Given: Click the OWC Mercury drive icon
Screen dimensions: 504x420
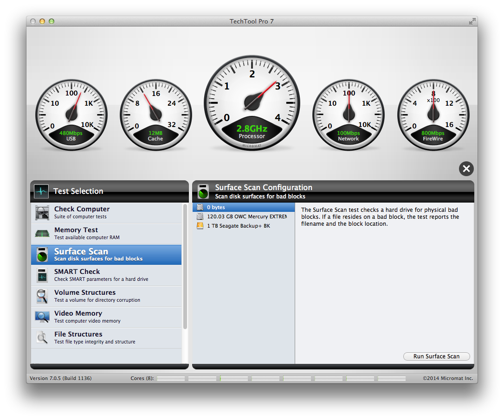Looking at the screenshot, I should [x=200, y=216].
